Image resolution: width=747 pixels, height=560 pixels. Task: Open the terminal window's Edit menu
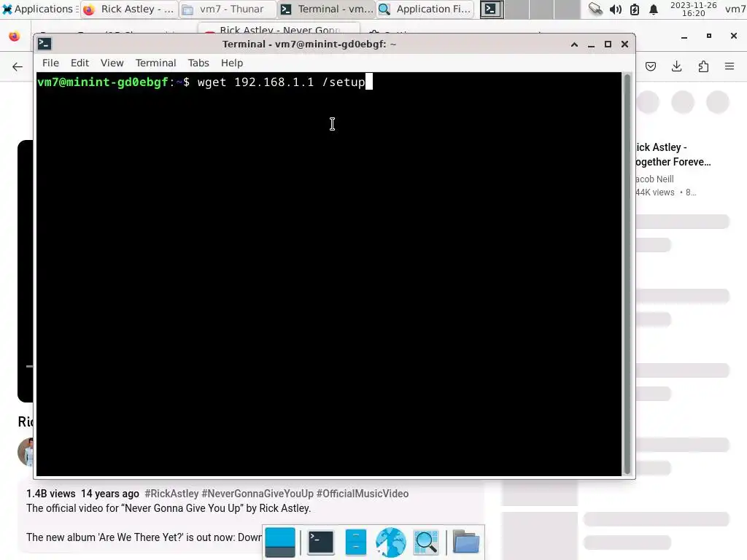pos(80,63)
